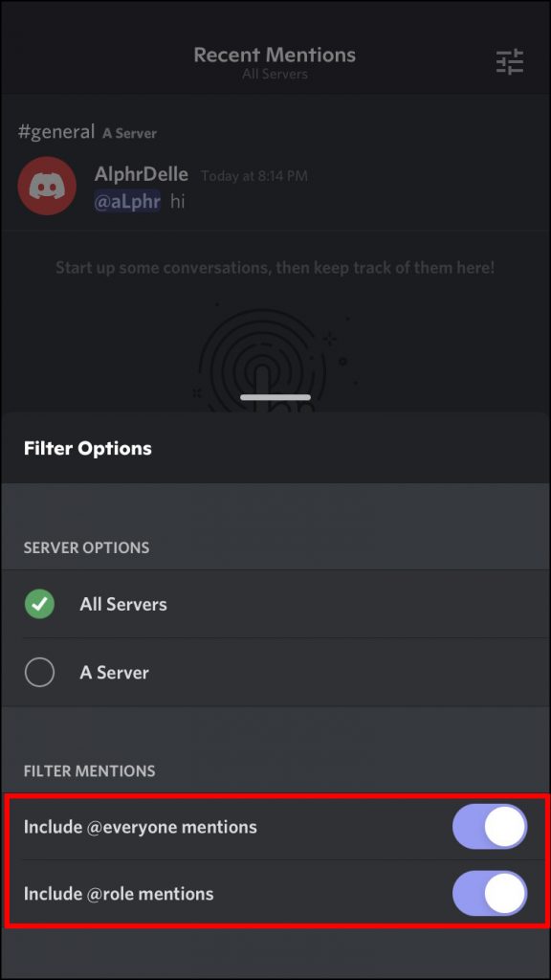Disable Include @role mentions
This screenshot has width=551, height=980.
pos(490,894)
